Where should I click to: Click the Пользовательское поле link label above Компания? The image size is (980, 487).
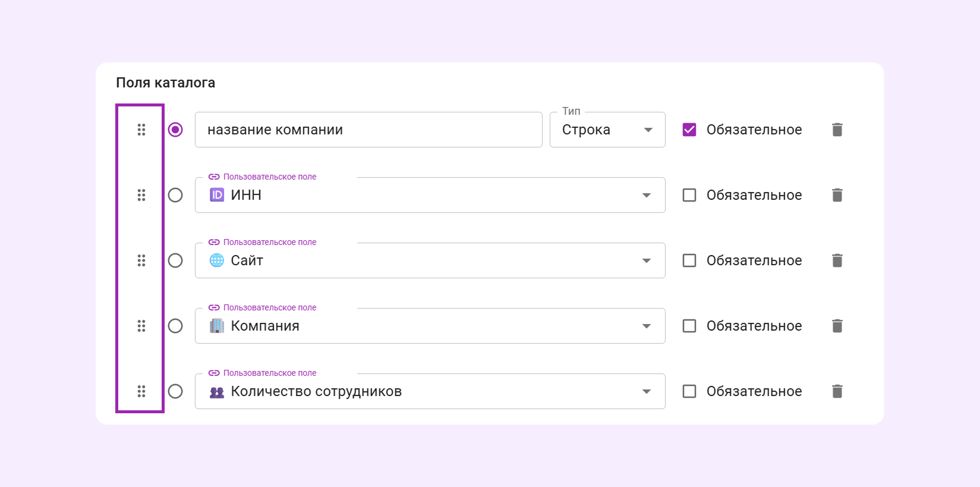[x=262, y=307]
